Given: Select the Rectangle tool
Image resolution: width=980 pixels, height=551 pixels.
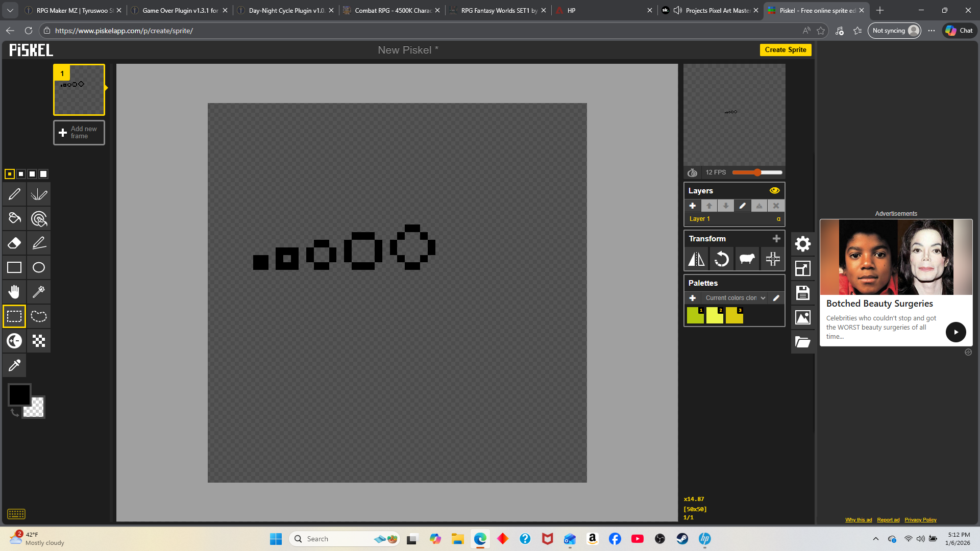Looking at the screenshot, I should pyautogui.click(x=14, y=267).
